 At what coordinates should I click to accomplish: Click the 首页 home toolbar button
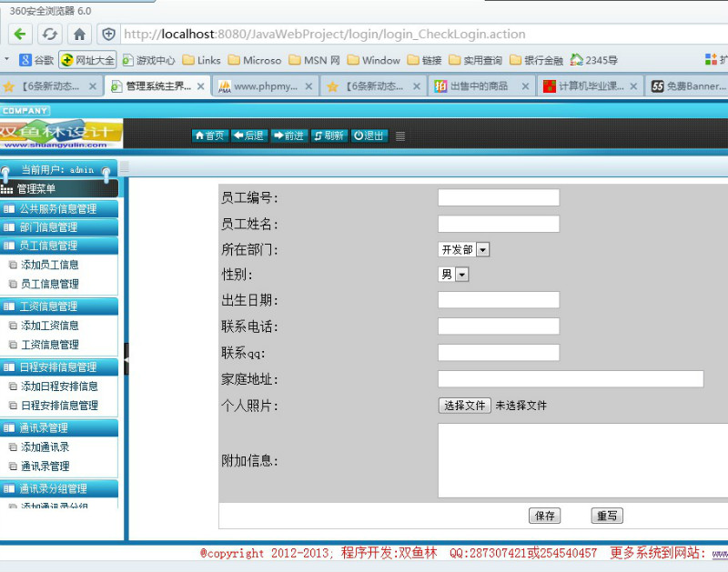210,135
